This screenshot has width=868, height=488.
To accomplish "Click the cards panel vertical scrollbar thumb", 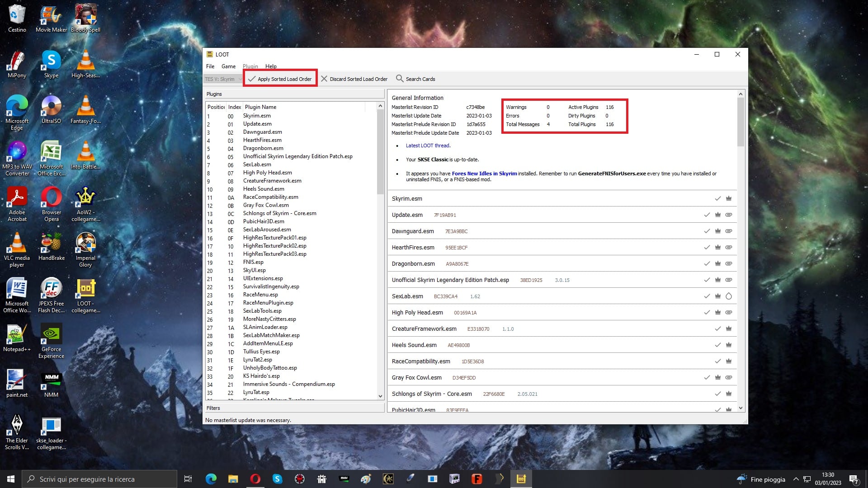I will pyautogui.click(x=741, y=122).
